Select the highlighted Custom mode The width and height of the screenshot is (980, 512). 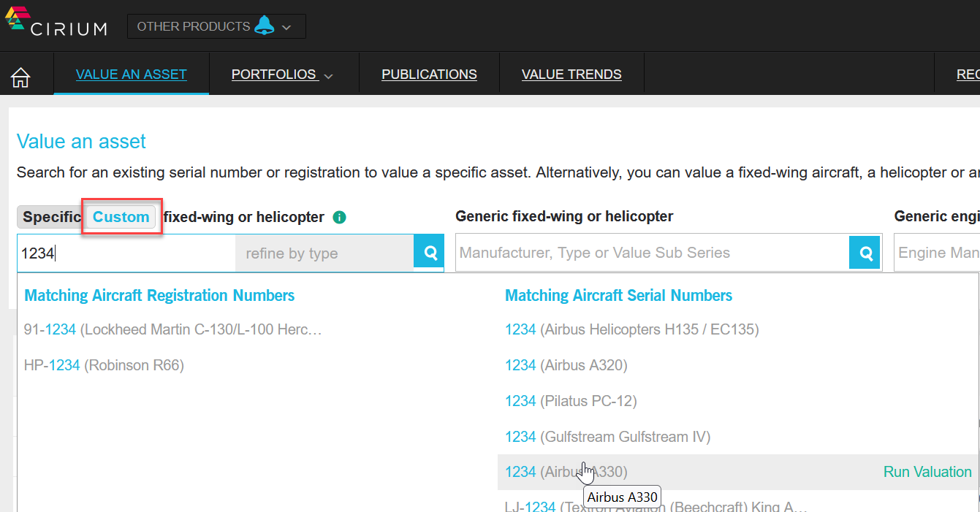(x=120, y=217)
